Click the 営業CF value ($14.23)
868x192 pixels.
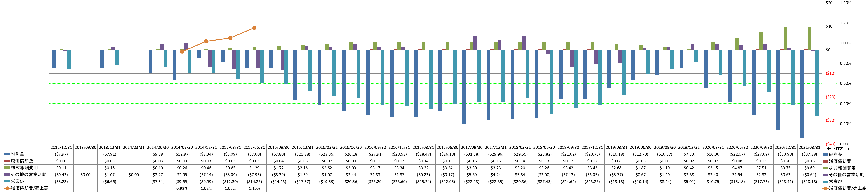(x=254, y=182)
